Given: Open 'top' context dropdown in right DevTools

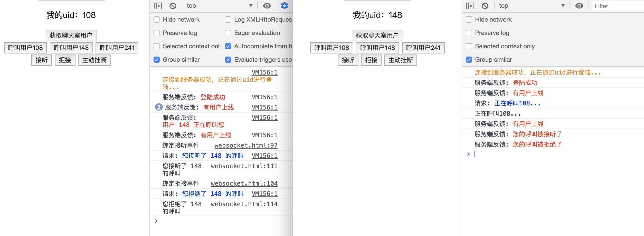Looking at the screenshot, I should tap(532, 6).
